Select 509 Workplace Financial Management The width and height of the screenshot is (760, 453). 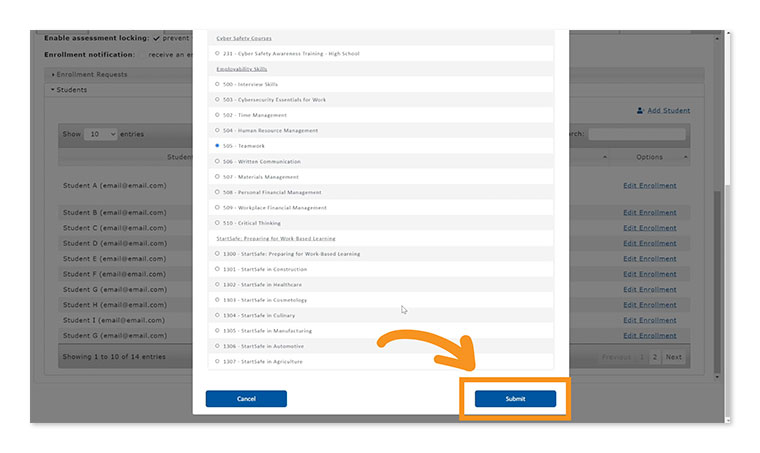point(217,207)
